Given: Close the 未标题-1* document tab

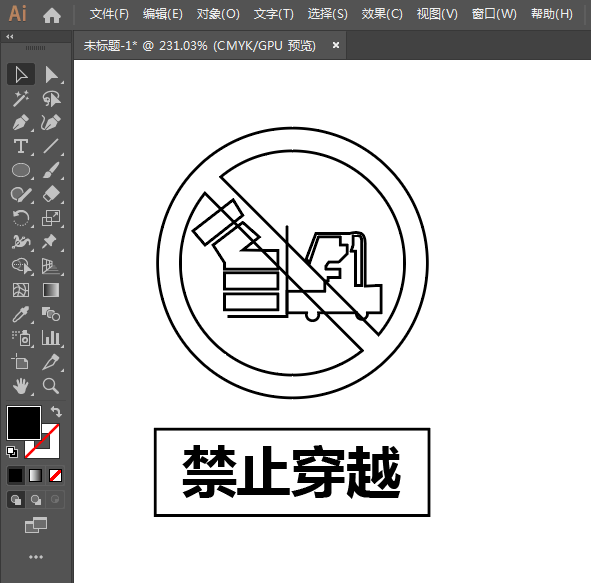Looking at the screenshot, I should click(336, 45).
